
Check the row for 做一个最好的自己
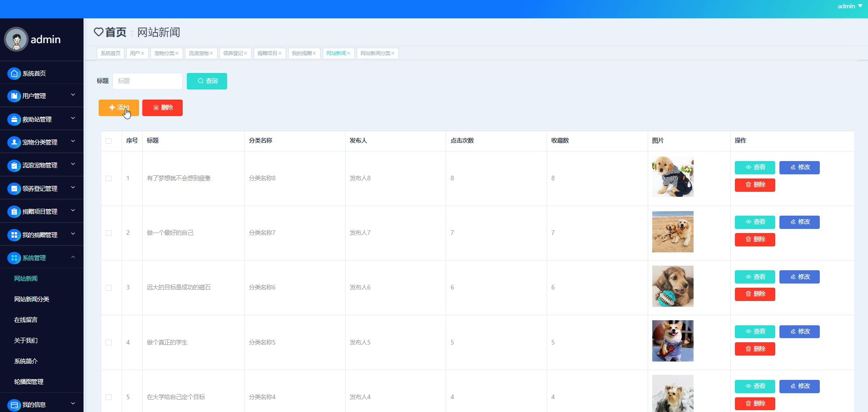point(109,233)
